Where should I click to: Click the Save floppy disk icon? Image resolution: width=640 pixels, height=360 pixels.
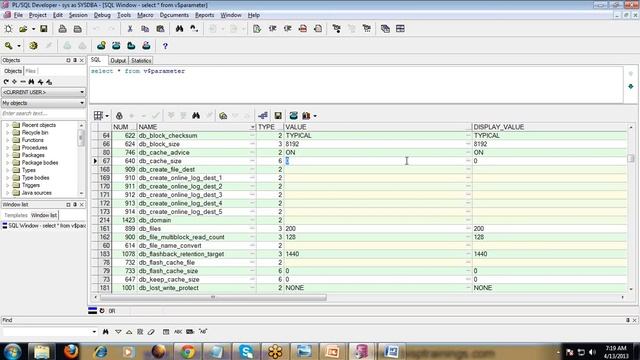point(44,29)
